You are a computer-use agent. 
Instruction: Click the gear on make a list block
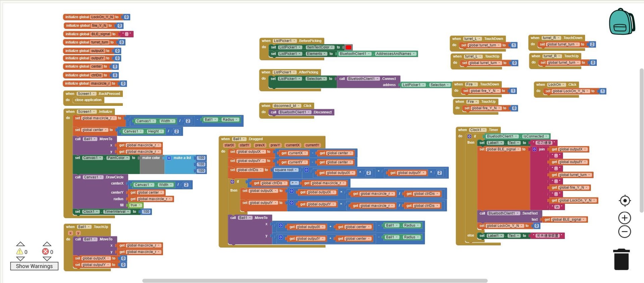click(169, 158)
